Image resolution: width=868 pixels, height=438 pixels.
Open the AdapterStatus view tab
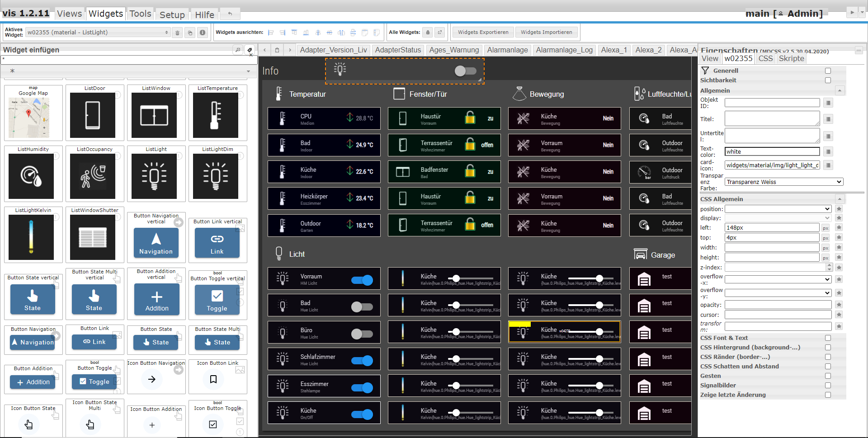398,50
